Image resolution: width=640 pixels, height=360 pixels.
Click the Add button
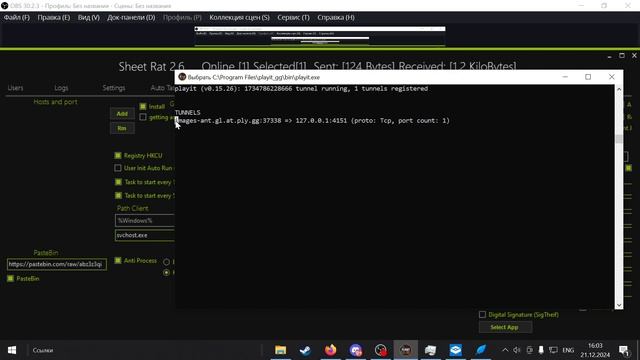[x=122, y=113]
